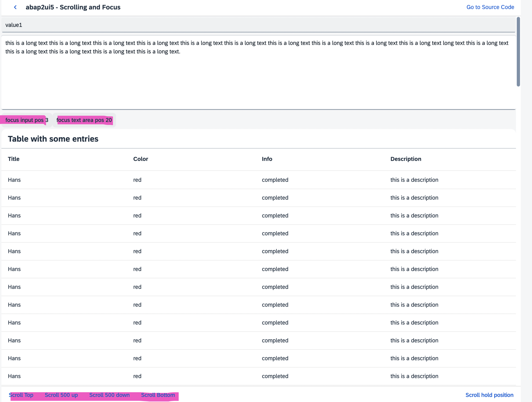Click the Scroll Top link
Viewport: 532px width, 402px height.
click(21, 395)
